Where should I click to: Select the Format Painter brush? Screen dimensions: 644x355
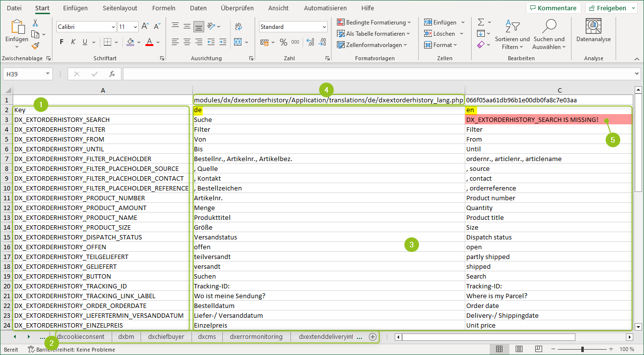(x=35, y=46)
